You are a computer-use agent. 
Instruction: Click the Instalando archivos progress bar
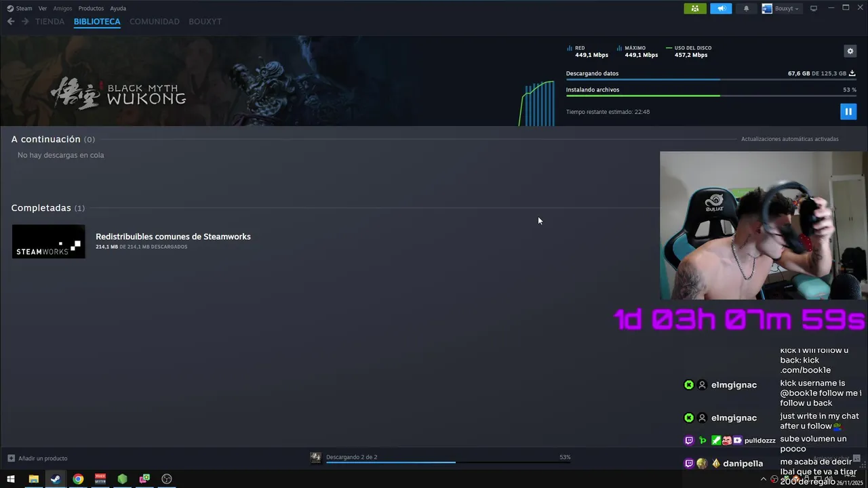coord(711,96)
